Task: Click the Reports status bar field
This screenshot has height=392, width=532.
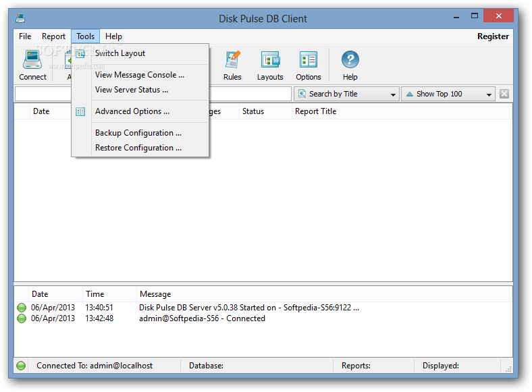Action: pos(373,366)
